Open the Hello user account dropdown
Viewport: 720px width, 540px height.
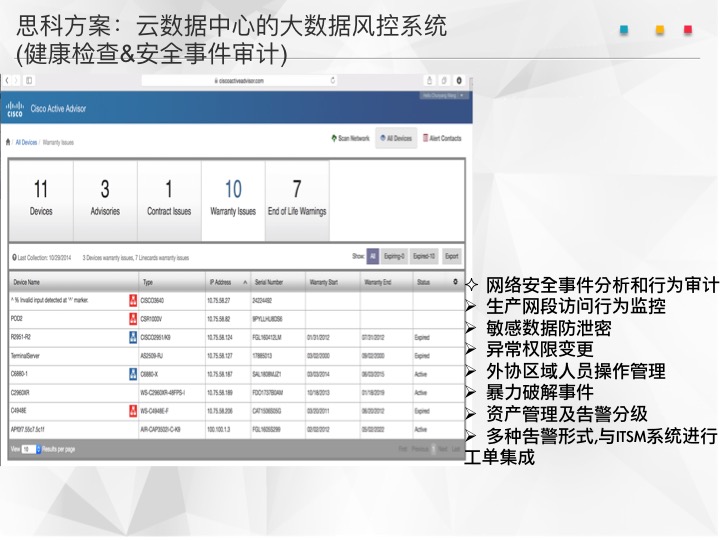click(444, 95)
